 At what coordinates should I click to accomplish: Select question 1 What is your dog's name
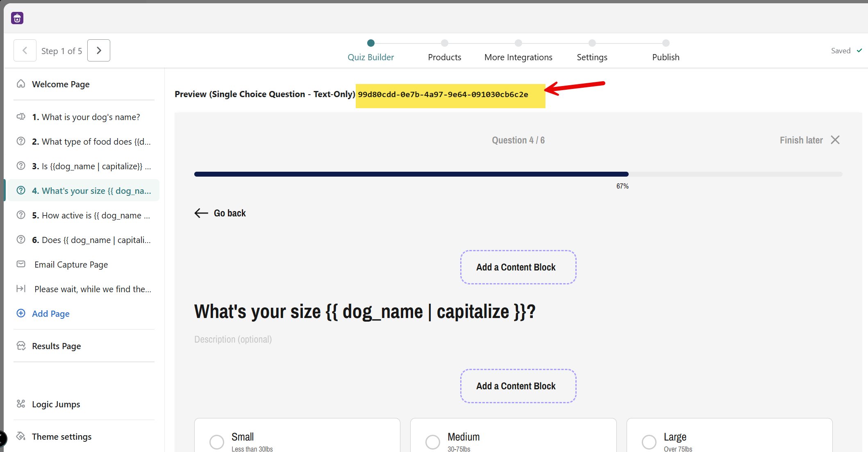pos(84,117)
